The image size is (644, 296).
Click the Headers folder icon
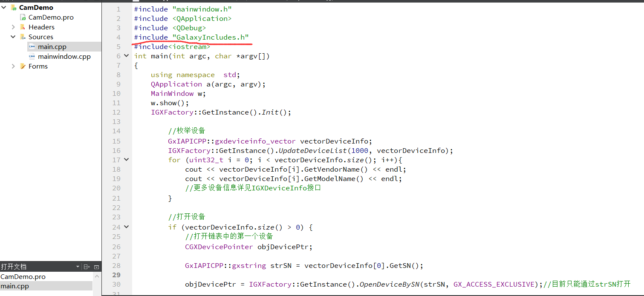(x=23, y=27)
